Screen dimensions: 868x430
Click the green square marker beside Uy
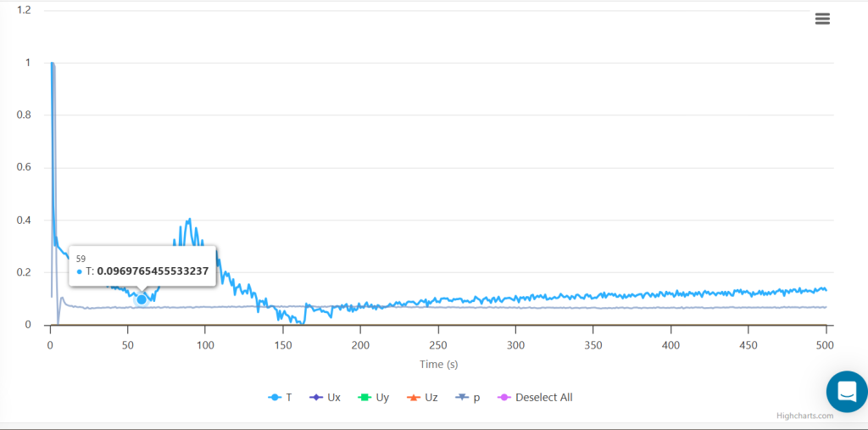pyautogui.click(x=364, y=397)
